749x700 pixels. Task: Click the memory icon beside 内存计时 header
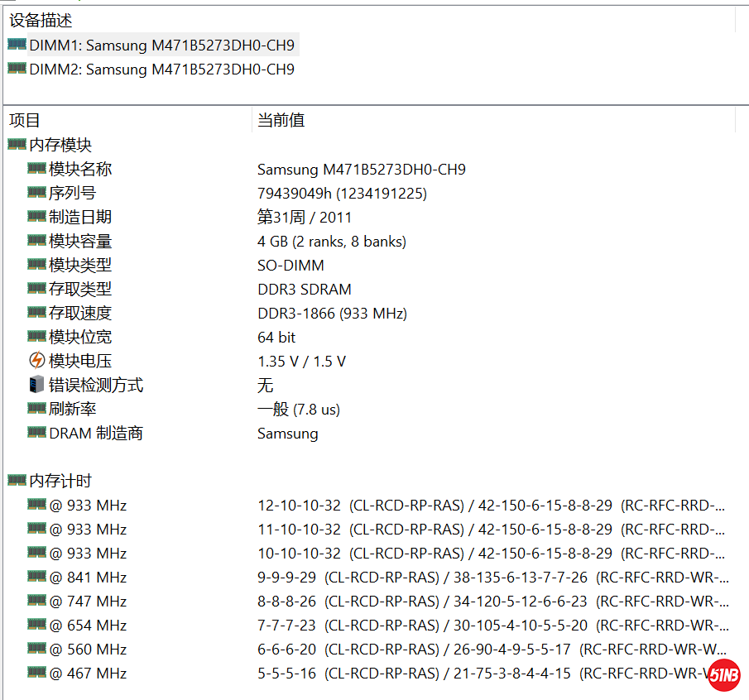tap(15, 480)
